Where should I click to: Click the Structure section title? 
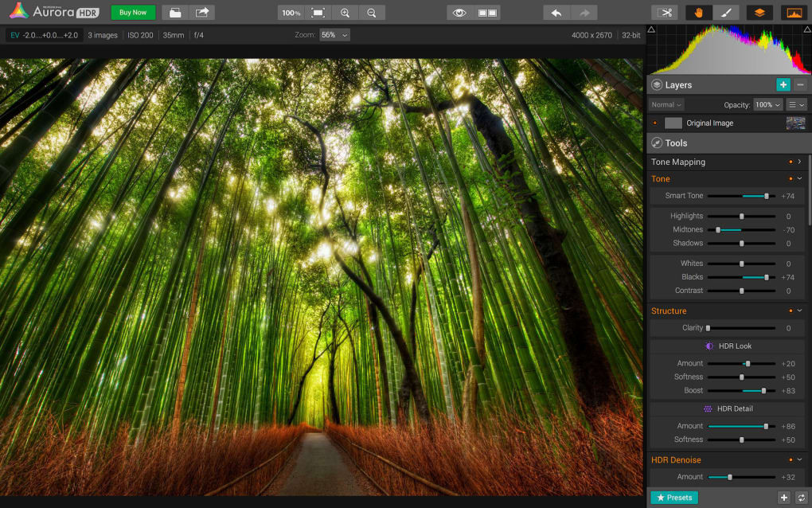[x=669, y=311]
